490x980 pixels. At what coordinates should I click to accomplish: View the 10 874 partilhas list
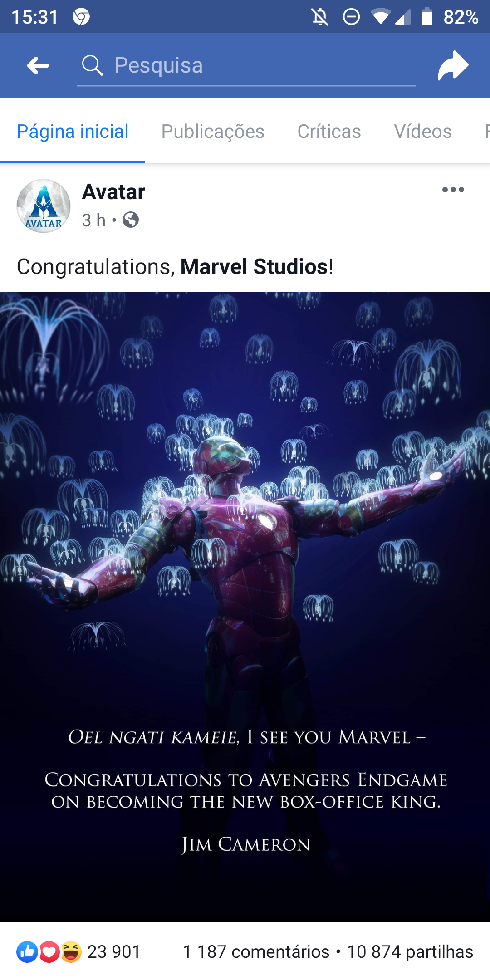click(410, 952)
